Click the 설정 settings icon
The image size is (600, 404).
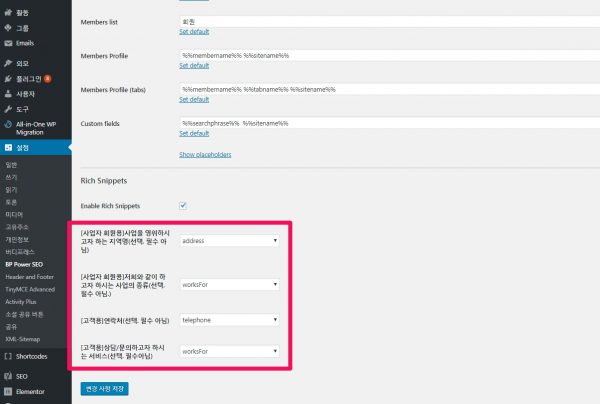point(8,147)
